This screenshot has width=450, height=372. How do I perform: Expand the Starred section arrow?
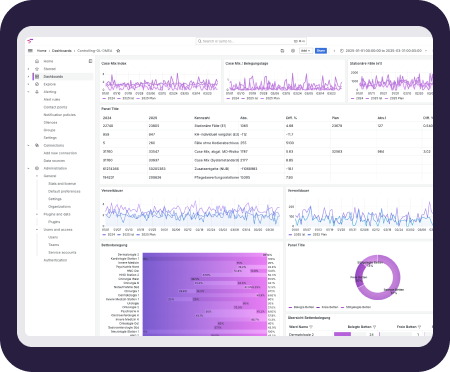point(28,69)
